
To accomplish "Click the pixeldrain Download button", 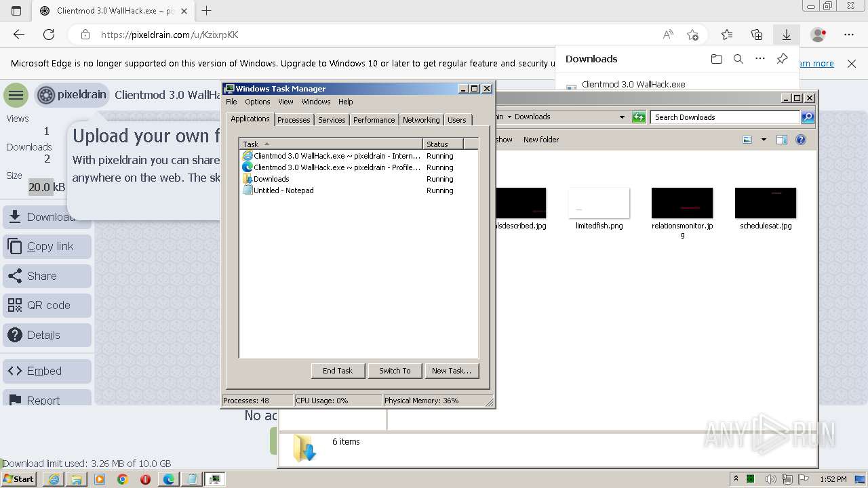I will click(x=47, y=217).
